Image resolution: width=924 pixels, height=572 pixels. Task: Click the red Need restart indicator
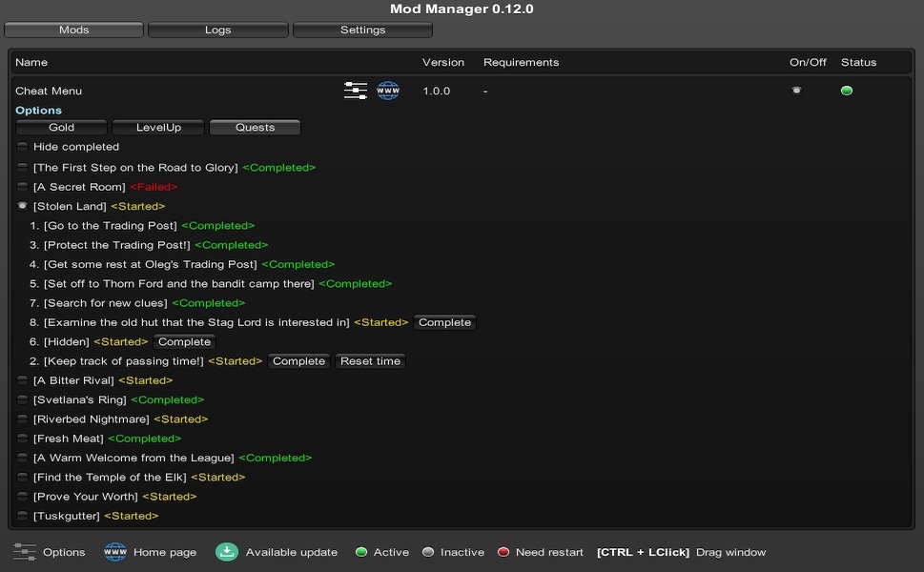point(503,552)
